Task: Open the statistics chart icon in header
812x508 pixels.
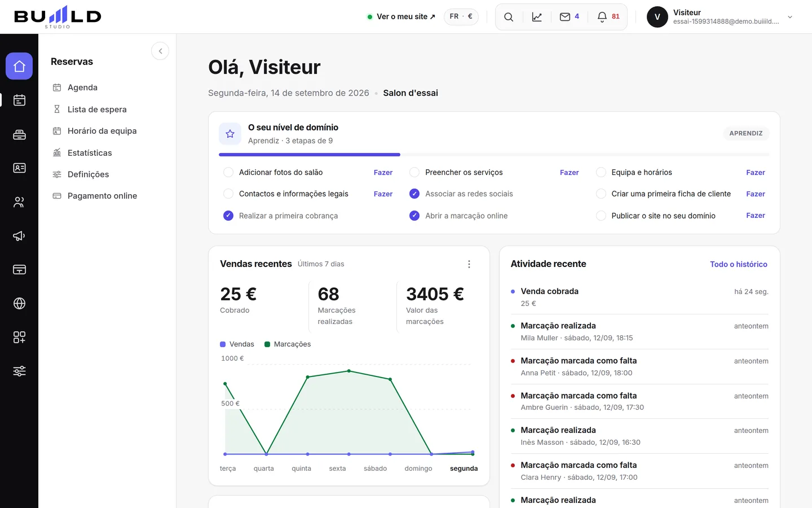Action: tap(537, 17)
